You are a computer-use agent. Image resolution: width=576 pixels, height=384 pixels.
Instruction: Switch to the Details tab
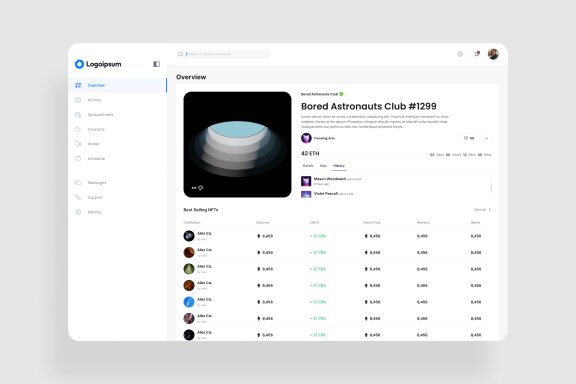coord(308,166)
